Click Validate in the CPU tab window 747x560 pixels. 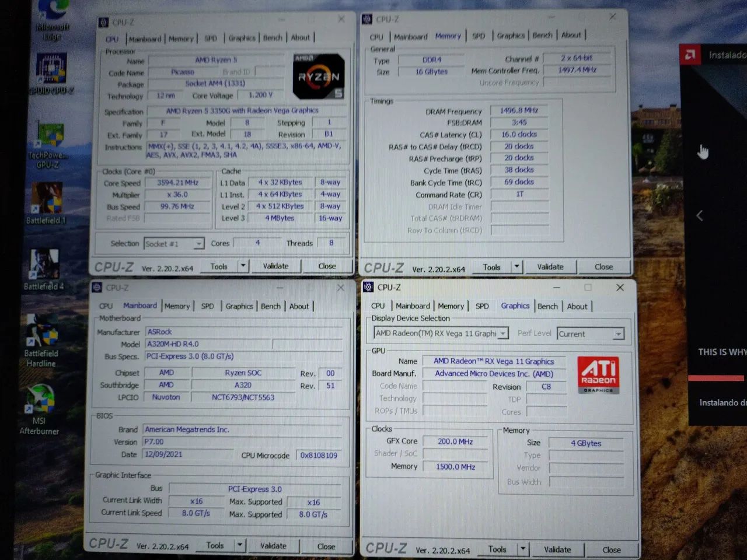(x=275, y=266)
